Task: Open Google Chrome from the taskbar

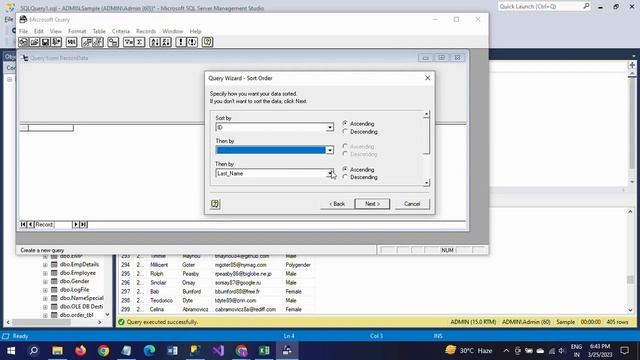Action: 104,351
